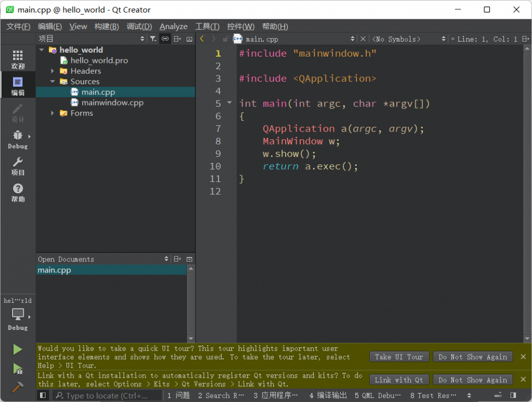Split the Open Documents panel
The width and height of the screenshot is (532, 402).
pyautogui.click(x=178, y=258)
